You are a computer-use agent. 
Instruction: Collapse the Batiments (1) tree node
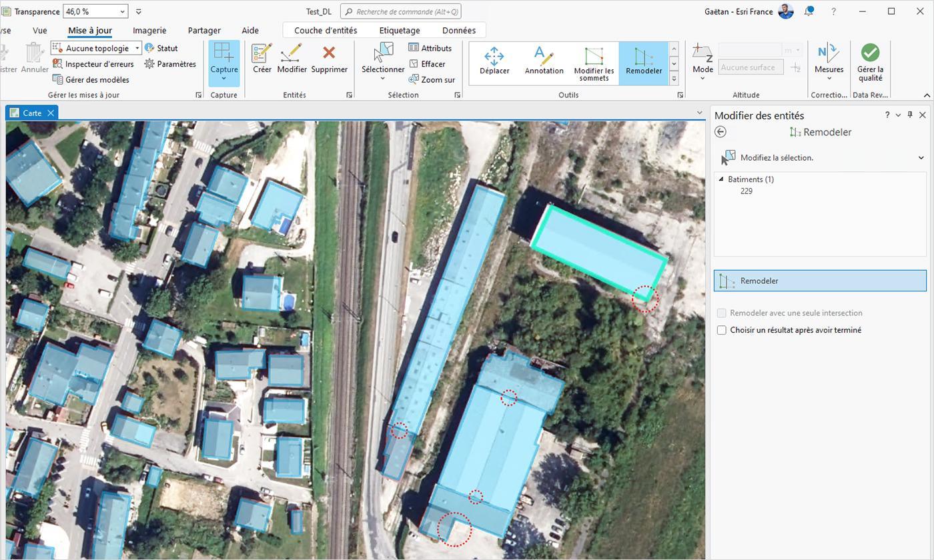pyautogui.click(x=721, y=179)
